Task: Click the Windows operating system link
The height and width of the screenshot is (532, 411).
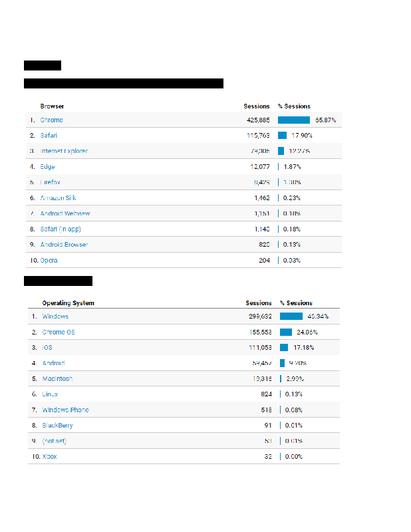Action: coord(55,317)
